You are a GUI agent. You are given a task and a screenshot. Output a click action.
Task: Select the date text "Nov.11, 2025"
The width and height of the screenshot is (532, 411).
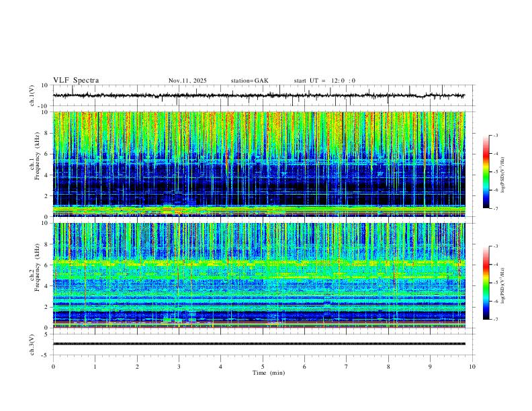pyautogui.click(x=187, y=81)
